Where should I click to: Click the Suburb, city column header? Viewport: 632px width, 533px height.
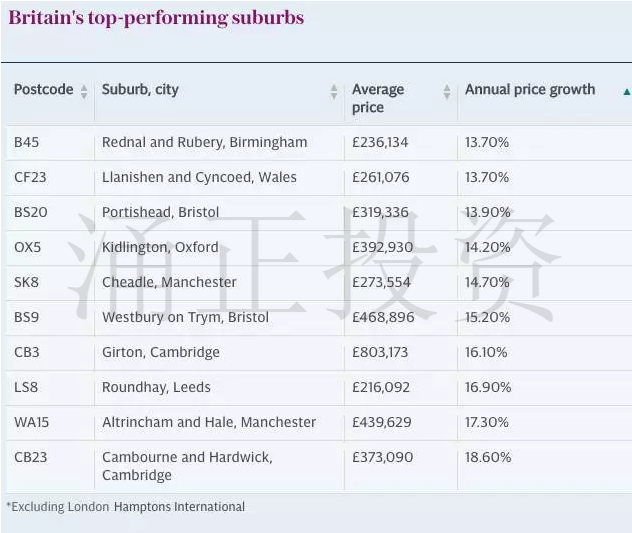(x=140, y=90)
